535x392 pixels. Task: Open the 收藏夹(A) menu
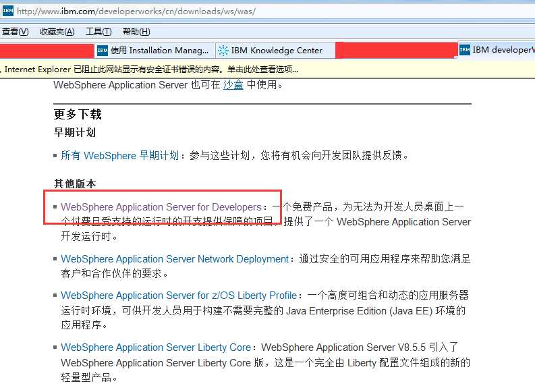[57, 32]
